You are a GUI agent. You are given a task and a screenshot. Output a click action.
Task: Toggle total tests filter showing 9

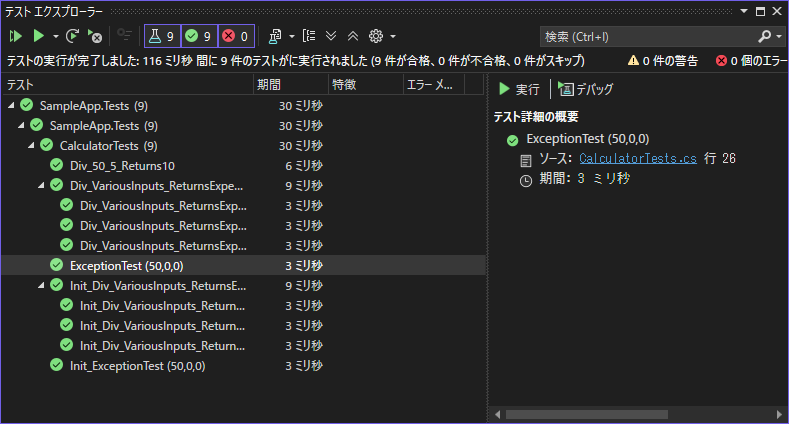pyautogui.click(x=162, y=36)
